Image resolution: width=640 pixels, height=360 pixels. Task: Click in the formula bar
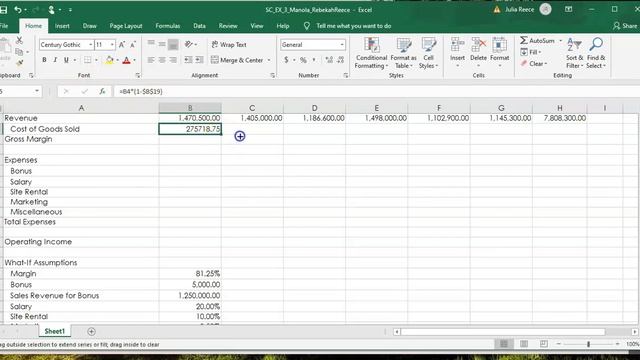tap(376, 91)
